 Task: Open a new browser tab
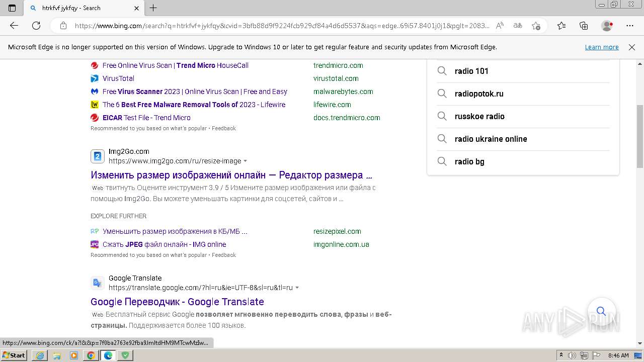(x=153, y=8)
